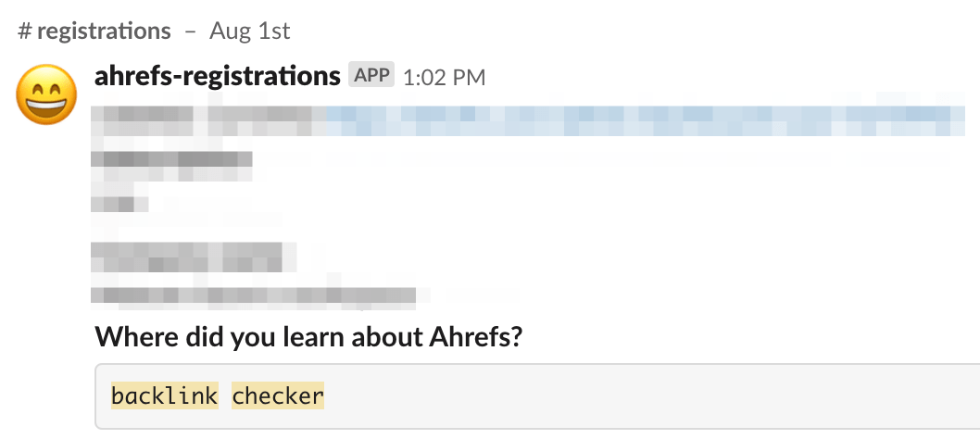Click the shortest blurred gray line
Viewport: 980px width, 439px height.
point(120,204)
